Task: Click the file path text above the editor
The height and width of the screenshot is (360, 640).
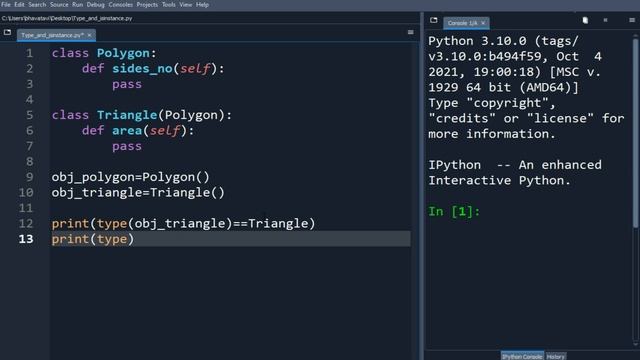Action: [x=67, y=18]
